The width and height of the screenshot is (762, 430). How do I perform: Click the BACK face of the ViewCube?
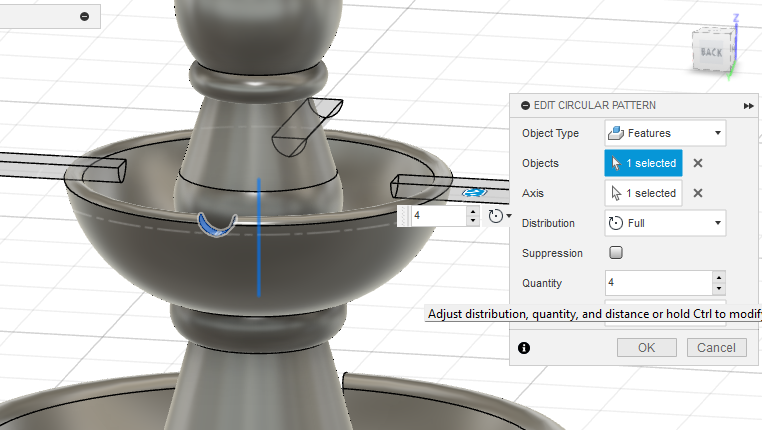tap(711, 52)
